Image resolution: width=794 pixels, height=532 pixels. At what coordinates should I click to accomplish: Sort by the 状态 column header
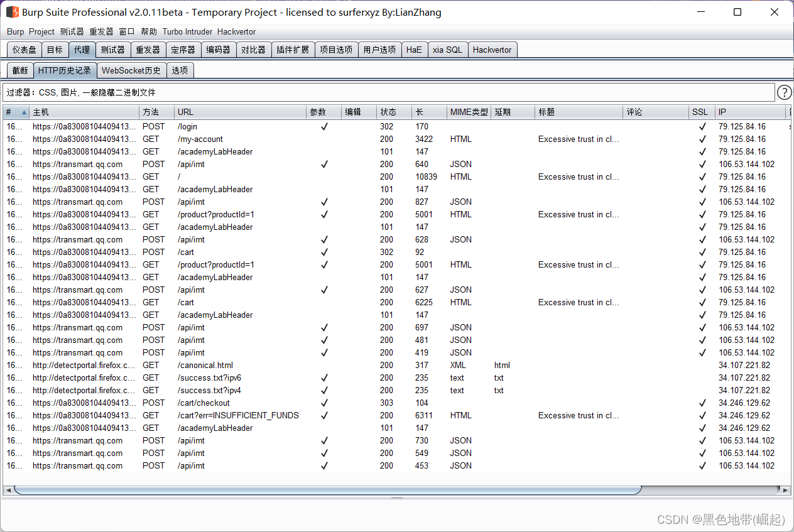pos(394,112)
